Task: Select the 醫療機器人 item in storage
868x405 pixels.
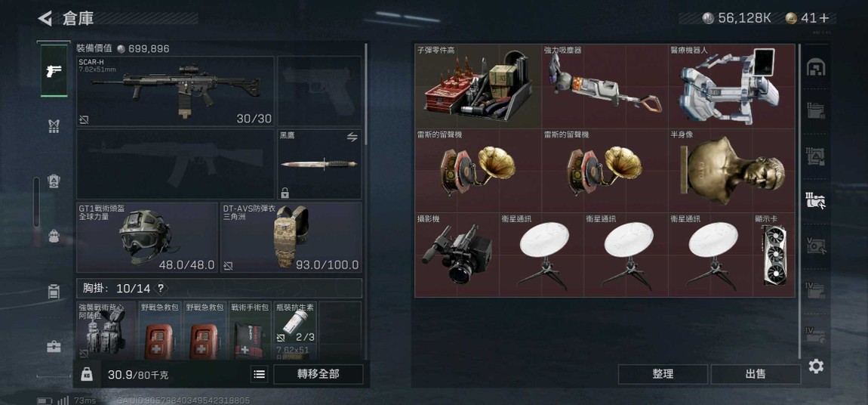Action: [731, 86]
